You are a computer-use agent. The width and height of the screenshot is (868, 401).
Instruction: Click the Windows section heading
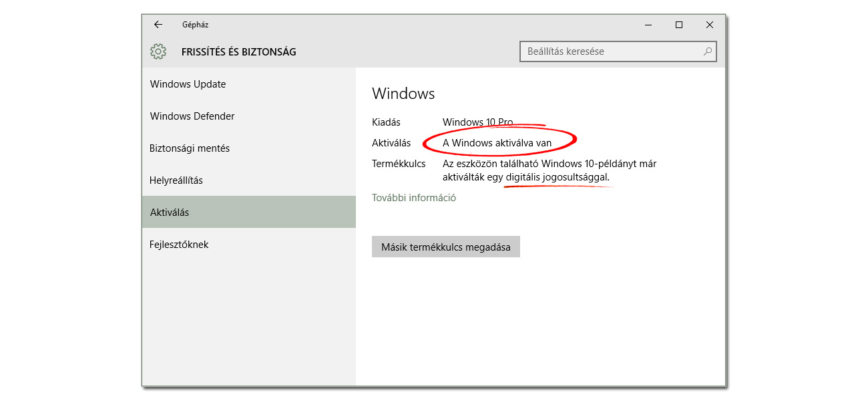pos(403,94)
